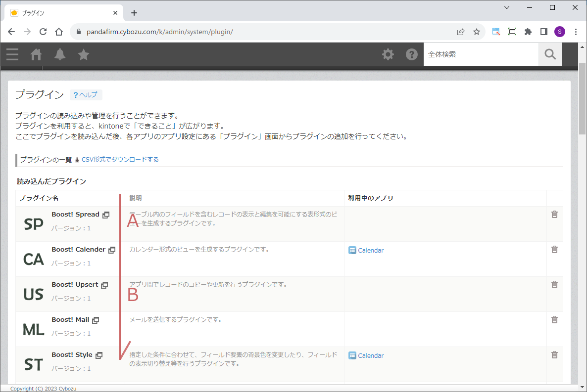Open the settings gear icon
Image resolution: width=587 pixels, height=392 pixels.
(x=388, y=54)
